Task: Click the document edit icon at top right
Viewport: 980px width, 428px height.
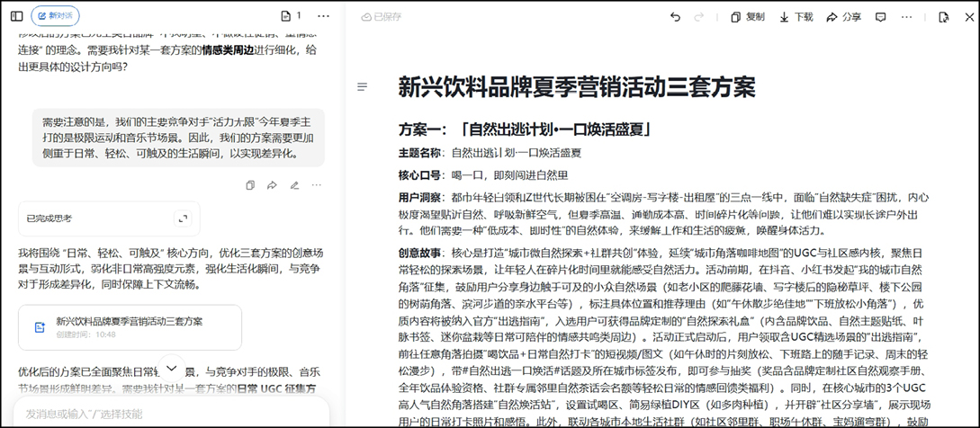Action: (x=943, y=17)
